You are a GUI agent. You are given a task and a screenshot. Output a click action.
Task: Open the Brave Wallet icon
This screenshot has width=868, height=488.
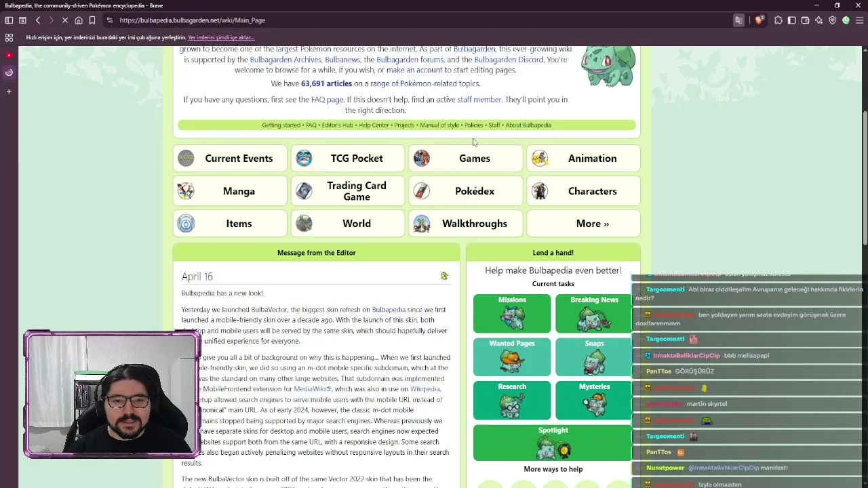click(806, 20)
